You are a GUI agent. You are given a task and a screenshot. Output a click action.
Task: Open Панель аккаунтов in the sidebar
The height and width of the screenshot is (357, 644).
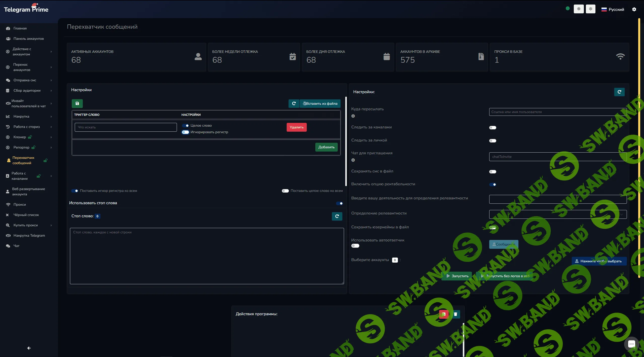point(28,39)
